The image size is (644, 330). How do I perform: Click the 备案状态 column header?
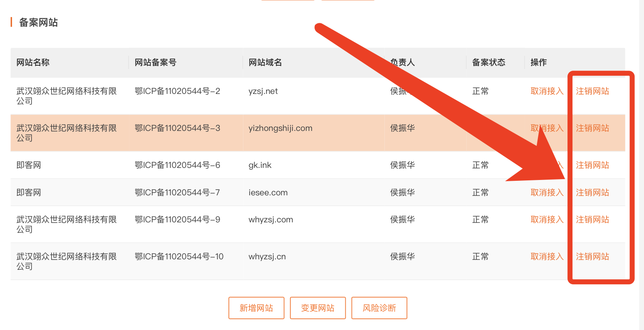(488, 62)
